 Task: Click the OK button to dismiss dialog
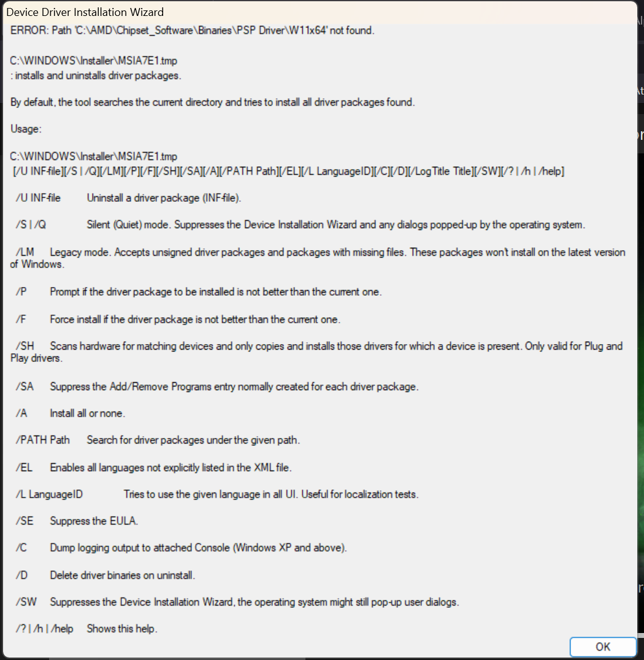[602, 646]
